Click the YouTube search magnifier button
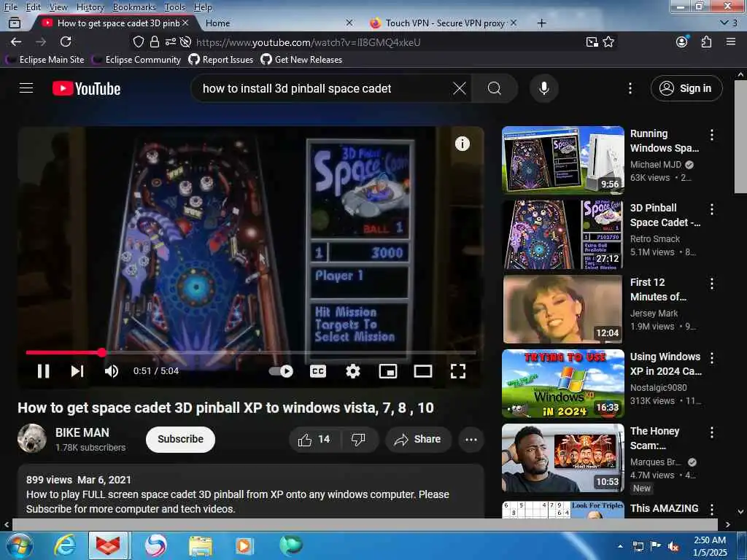Viewport: 747px width, 560px height. coord(495,88)
